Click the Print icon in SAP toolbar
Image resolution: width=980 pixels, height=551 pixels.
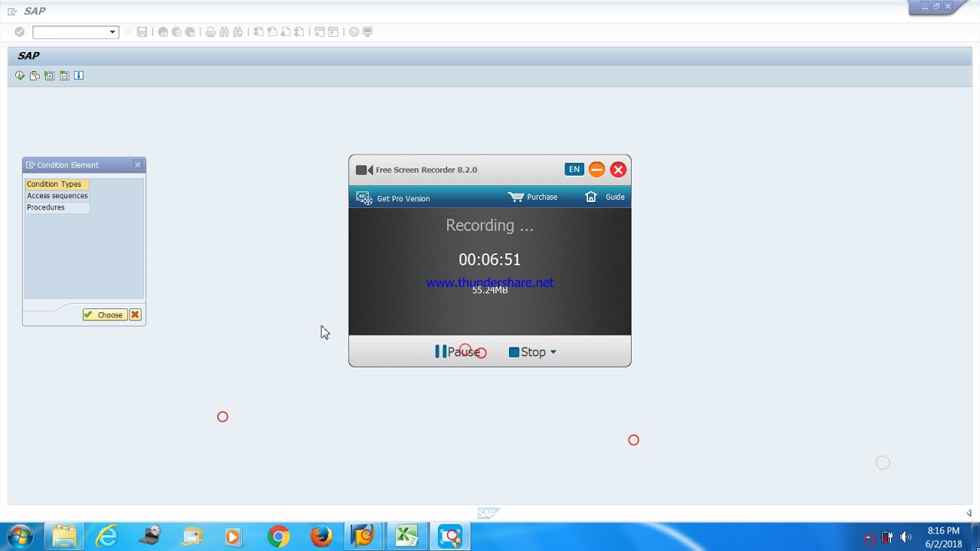pos(211,32)
